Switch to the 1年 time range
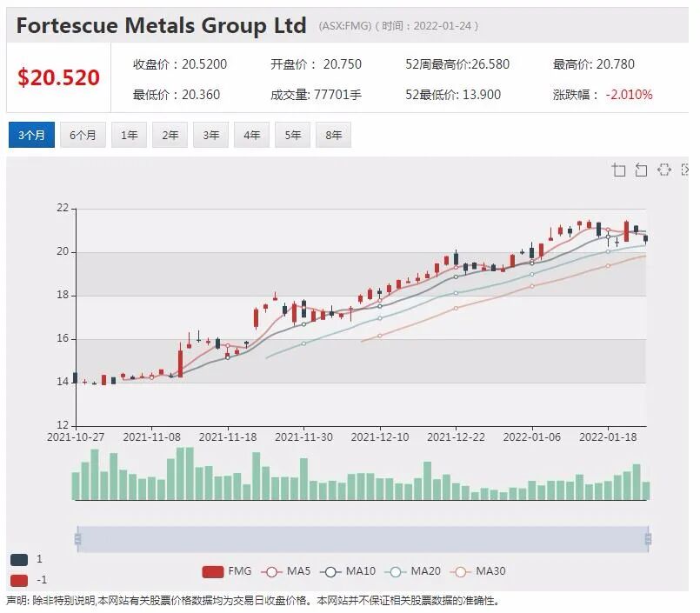Screen dimensions: 700x613 click(129, 135)
